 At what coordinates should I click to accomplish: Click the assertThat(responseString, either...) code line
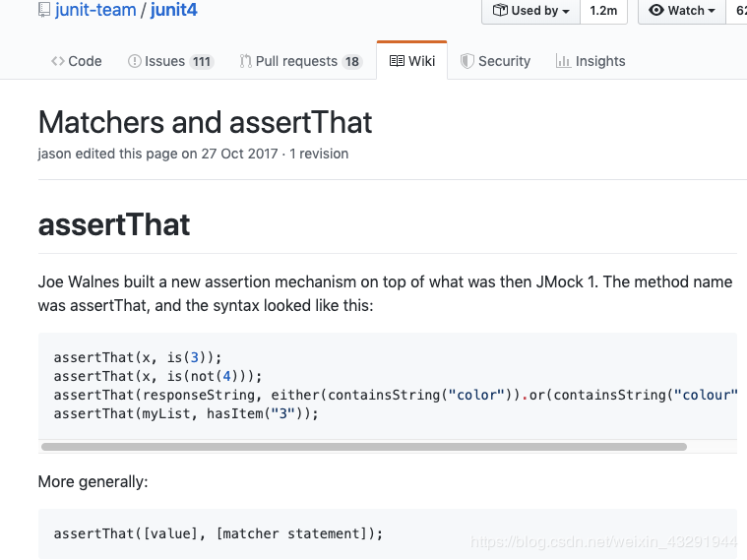pyautogui.click(x=396, y=395)
